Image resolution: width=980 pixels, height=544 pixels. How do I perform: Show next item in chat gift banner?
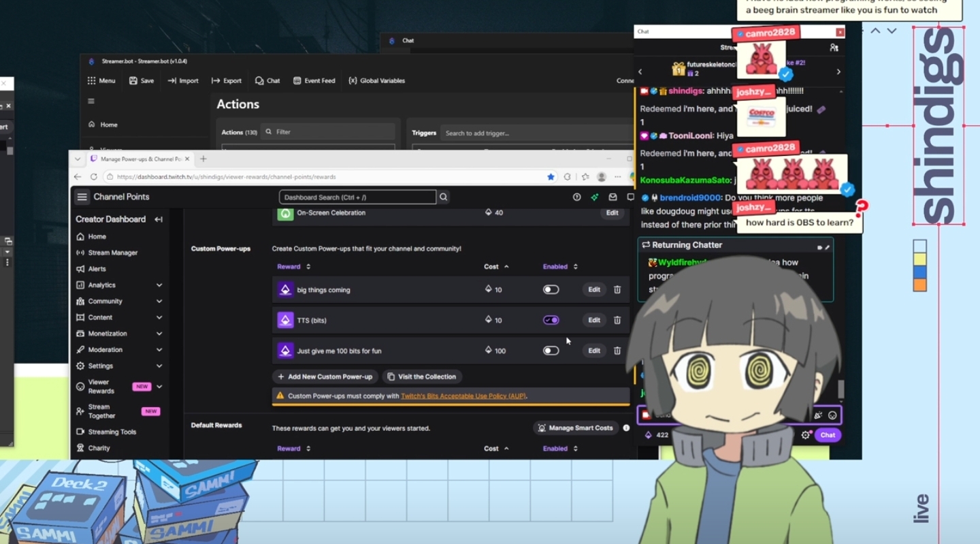tap(838, 71)
